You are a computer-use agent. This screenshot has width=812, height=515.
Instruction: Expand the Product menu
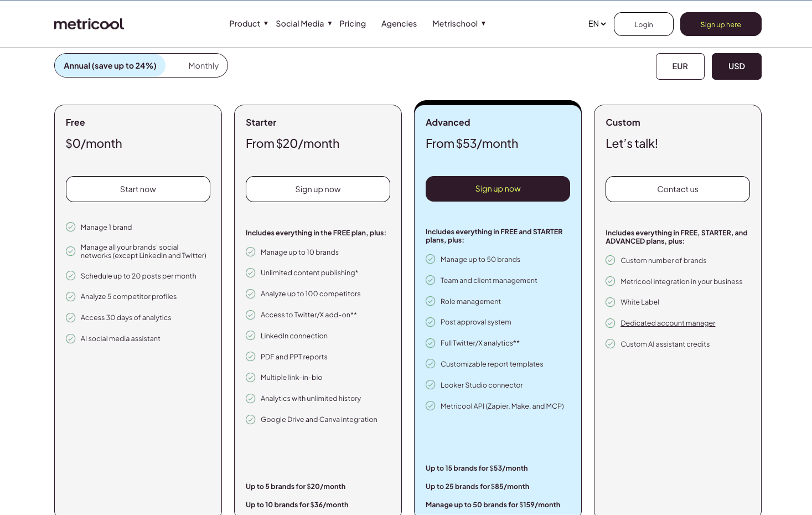click(249, 24)
